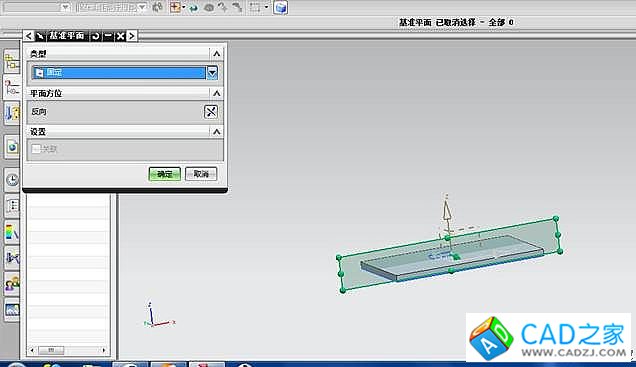Open the Roles sidebar tab with people icon
This screenshot has width=636, height=367.
tap(12, 284)
